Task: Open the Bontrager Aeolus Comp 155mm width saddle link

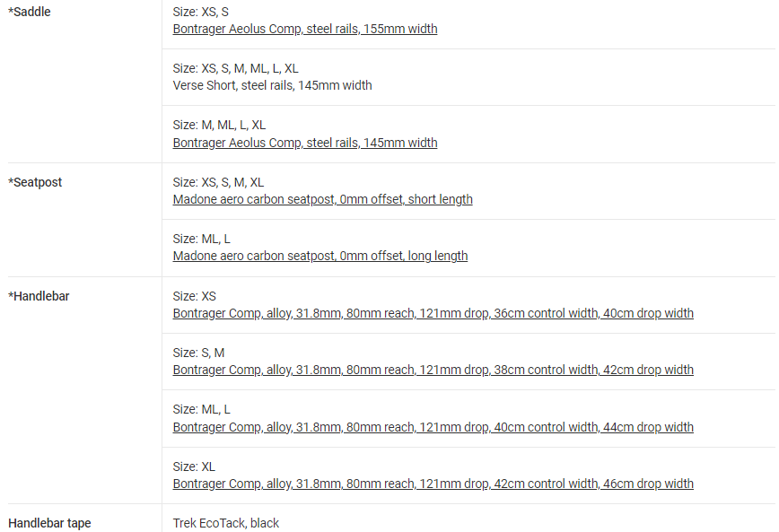Action: coord(305,29)
